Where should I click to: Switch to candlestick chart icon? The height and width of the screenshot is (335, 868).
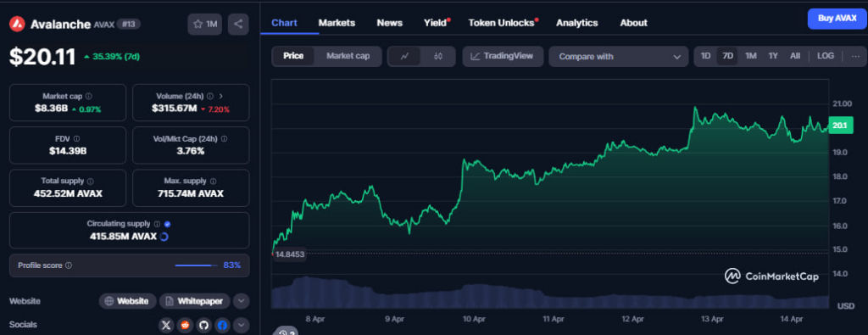[x=438, y=57]
